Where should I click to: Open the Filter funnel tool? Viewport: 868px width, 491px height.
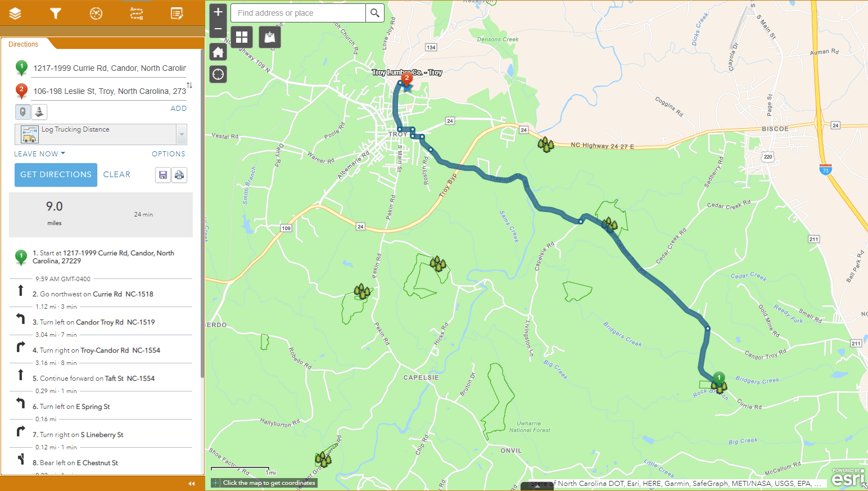[55, 13]
